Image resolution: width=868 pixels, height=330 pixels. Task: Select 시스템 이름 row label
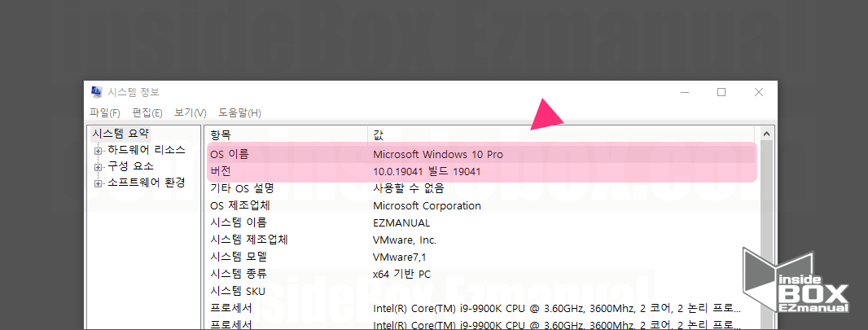[x=239, y=223]
